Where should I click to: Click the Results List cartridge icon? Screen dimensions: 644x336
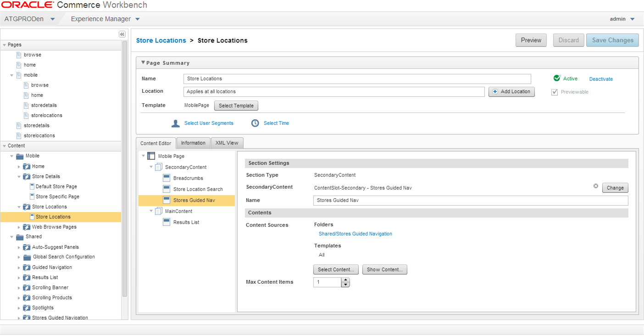[x=167, y=222]
